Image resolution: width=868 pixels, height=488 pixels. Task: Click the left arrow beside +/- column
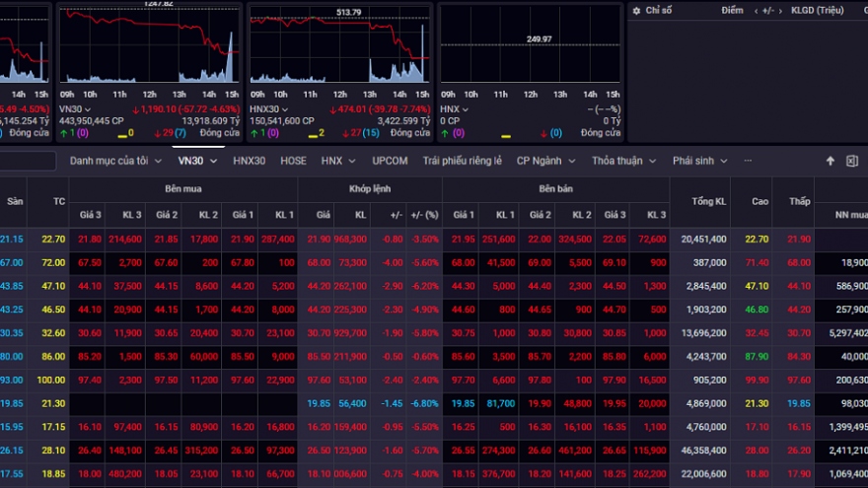(x=755, y=10)
